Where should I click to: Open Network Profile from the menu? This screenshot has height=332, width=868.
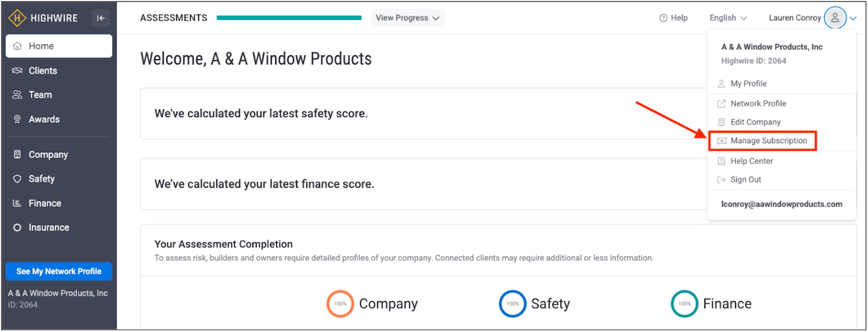coord(758,104)
